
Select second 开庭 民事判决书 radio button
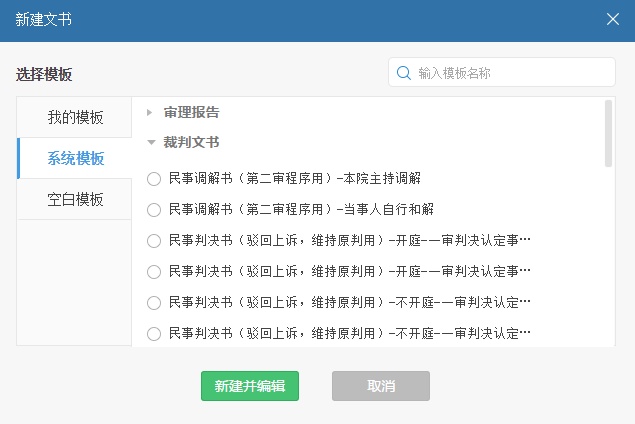154,272
